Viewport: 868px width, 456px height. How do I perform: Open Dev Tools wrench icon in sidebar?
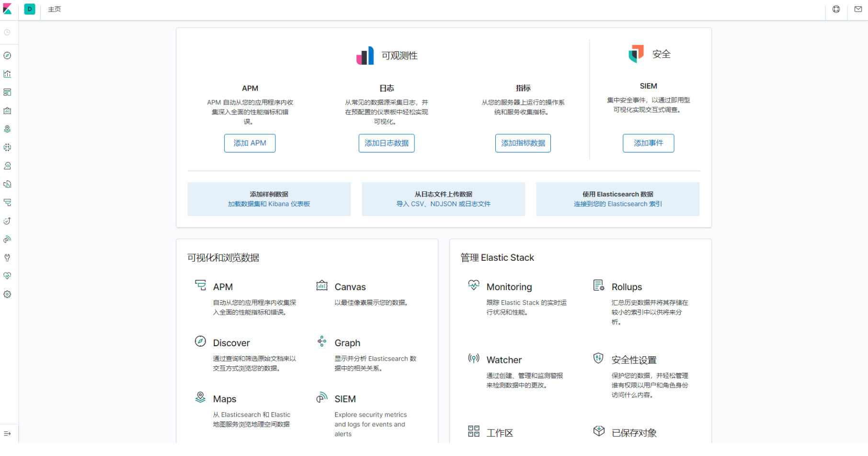[x=7, y=257]
